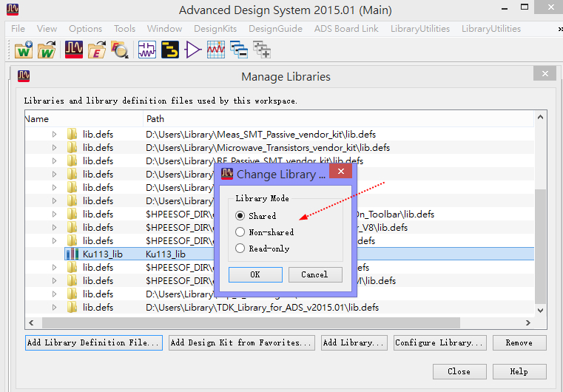This screenshot has height=392, width=563.
Task: Click the folder icon of the TDK_Library row
Action: click(x=72, y=307)
